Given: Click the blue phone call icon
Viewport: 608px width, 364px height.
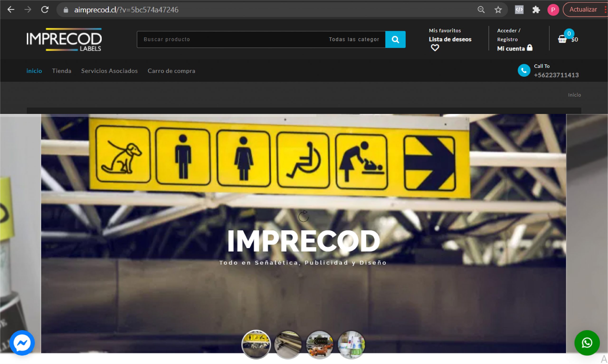Looking at the screenshot, I should [524, 70].
